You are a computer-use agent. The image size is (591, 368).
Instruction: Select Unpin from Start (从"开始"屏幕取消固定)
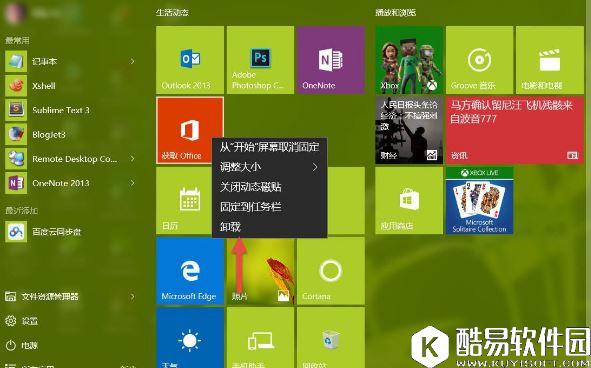click(269, 147)
